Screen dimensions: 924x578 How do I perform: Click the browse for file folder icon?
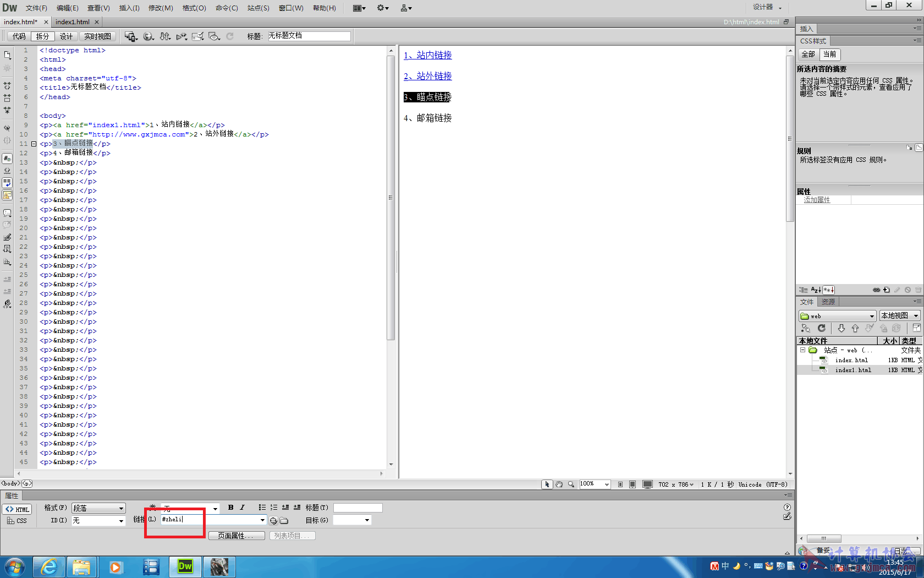tap(284, 520)
